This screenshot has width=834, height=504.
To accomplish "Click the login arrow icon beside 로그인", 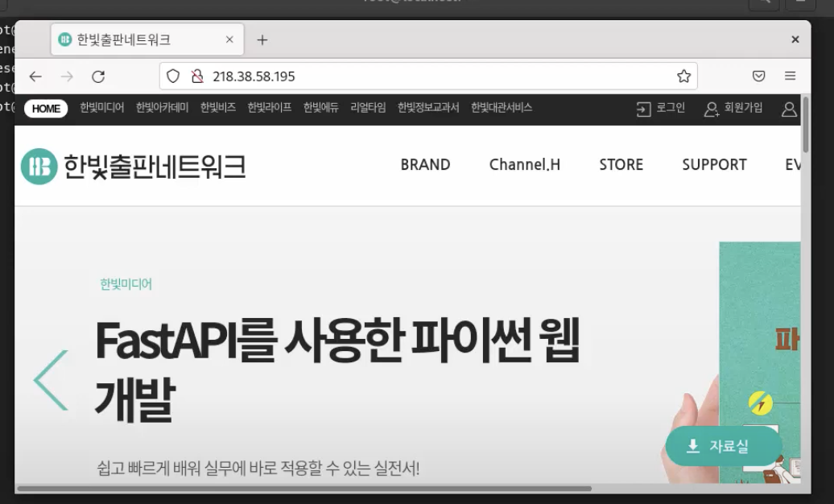I will pyautogui.click(x=643, y=109).
